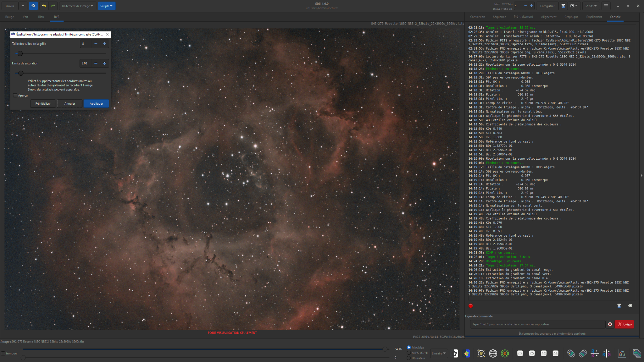Enable the Aperçu preview checkbox
This screenshot has height=362, width=644.
pos(15,95)
